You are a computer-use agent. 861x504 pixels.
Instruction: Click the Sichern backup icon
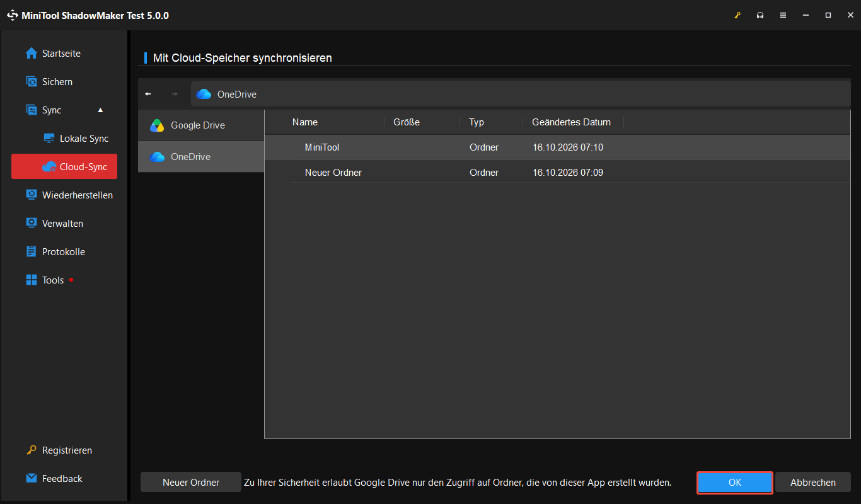[x=32, y=82]
